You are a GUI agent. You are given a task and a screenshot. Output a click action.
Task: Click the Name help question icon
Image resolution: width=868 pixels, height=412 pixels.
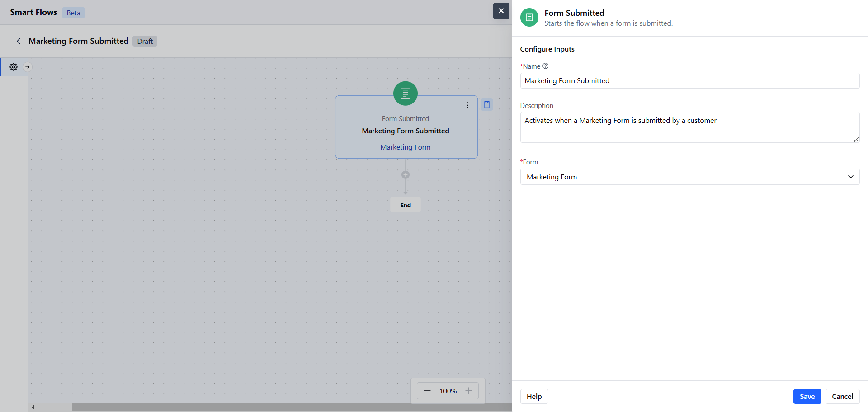(x=546, y=66)
